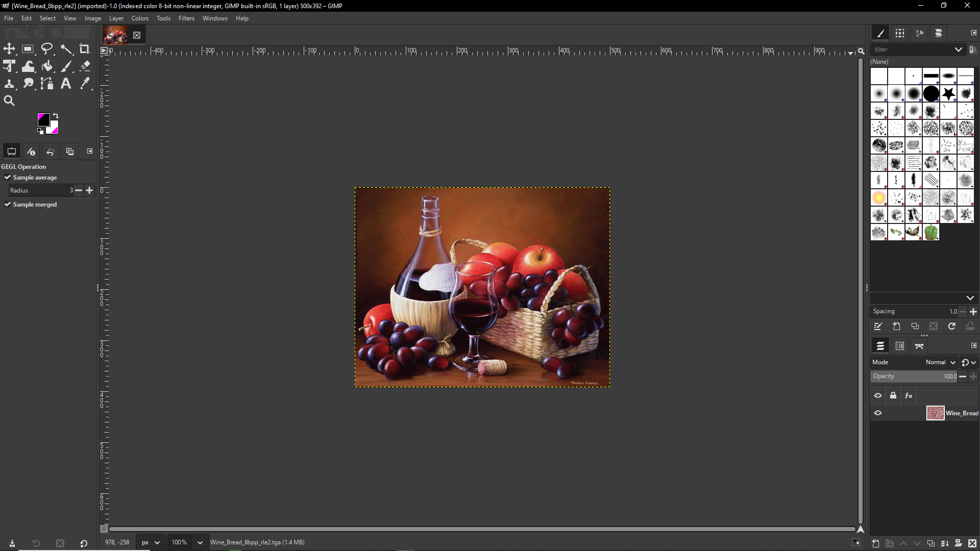Select the Crop tool

(x=85, y=49)
